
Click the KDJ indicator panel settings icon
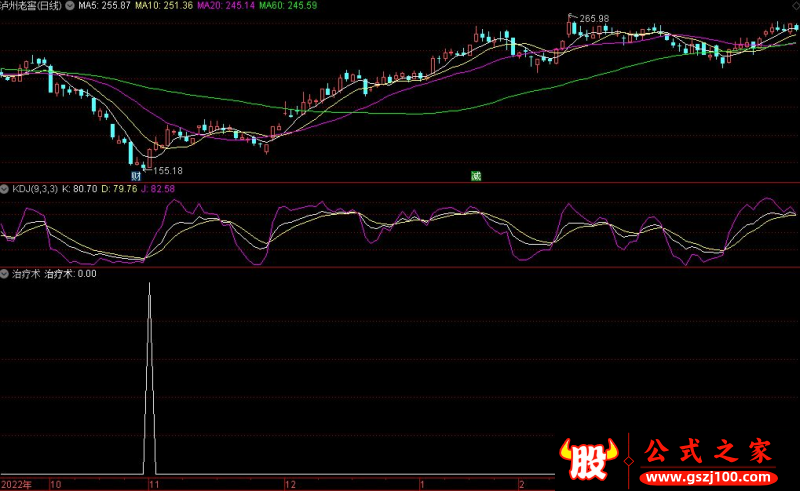click(x=5, y=188)
